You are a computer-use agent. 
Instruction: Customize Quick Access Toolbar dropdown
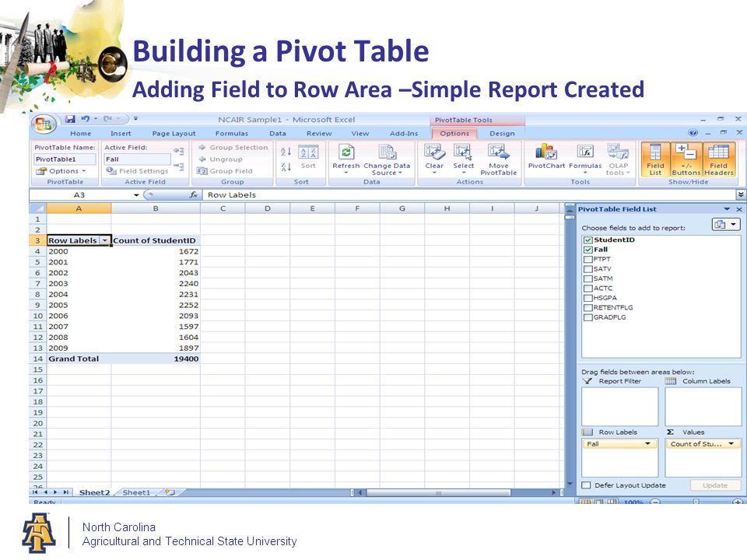135,119
